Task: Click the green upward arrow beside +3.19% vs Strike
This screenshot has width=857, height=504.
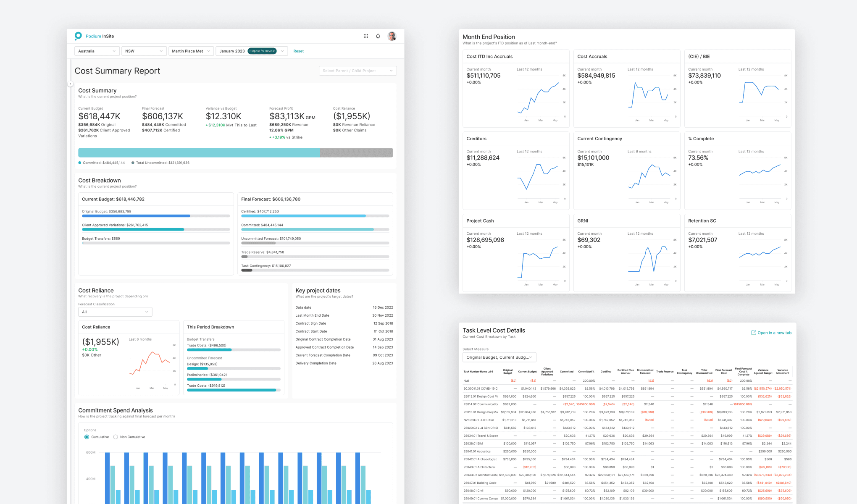Action: (x=271, y=137)
